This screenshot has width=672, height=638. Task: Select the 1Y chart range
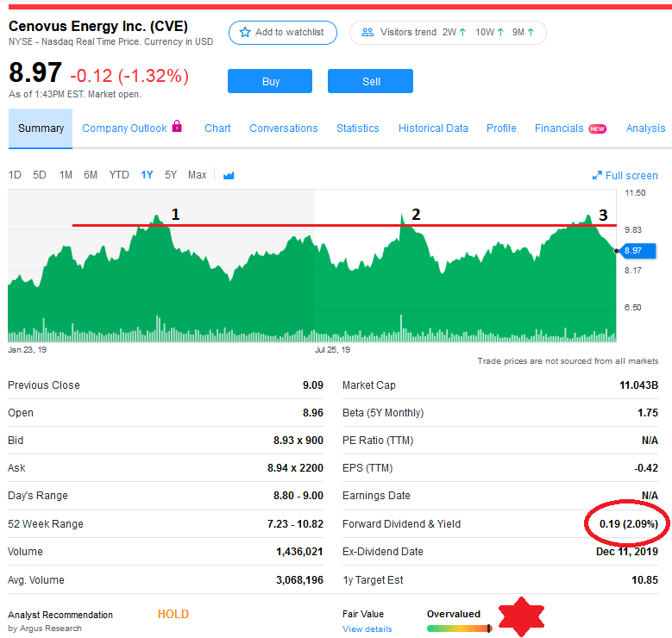click(147, 175)
